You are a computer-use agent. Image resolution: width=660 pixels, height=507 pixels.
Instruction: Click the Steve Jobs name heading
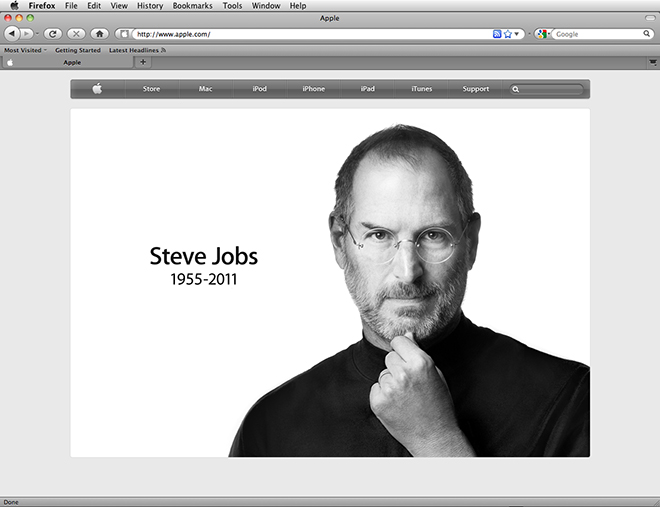tap(204, 256)
